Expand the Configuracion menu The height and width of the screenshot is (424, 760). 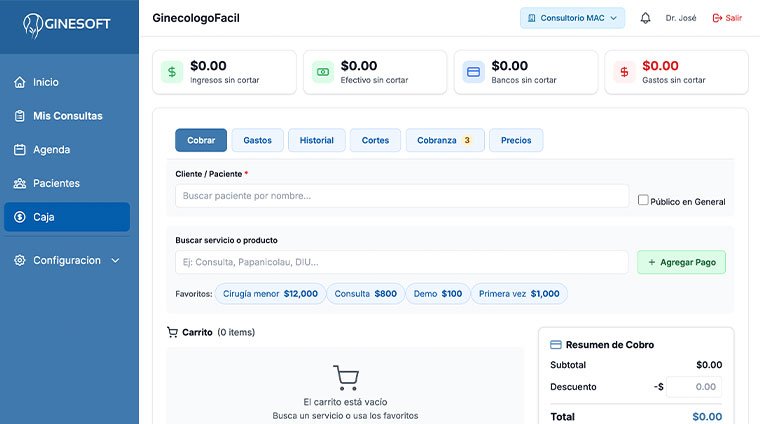pos(67,260)
